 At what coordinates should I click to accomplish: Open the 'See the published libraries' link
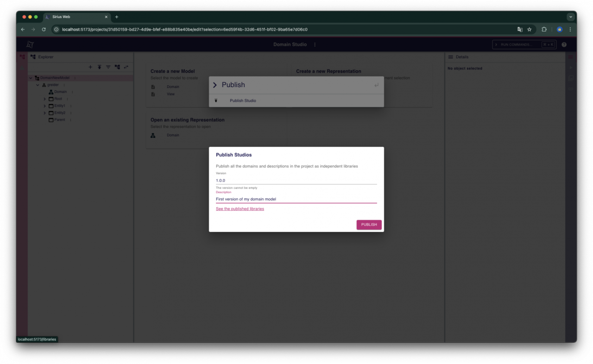pyautogui.click(x=240, y=209)
